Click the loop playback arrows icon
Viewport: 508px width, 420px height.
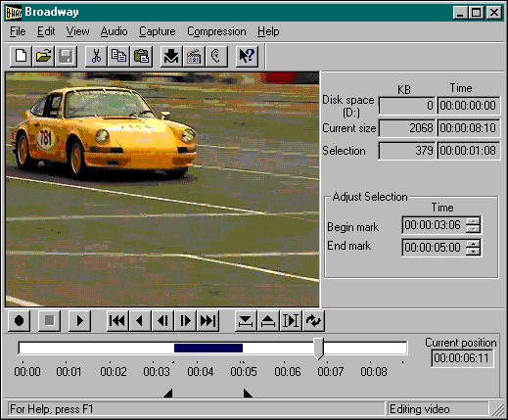[313, 321]
